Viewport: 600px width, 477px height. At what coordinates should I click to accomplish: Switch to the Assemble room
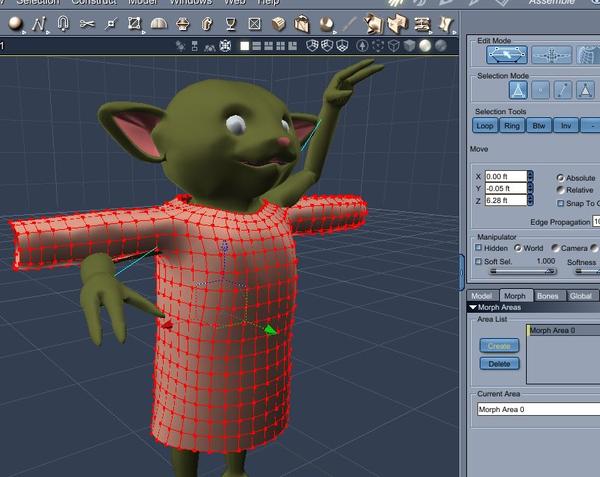tap(551, 2)
